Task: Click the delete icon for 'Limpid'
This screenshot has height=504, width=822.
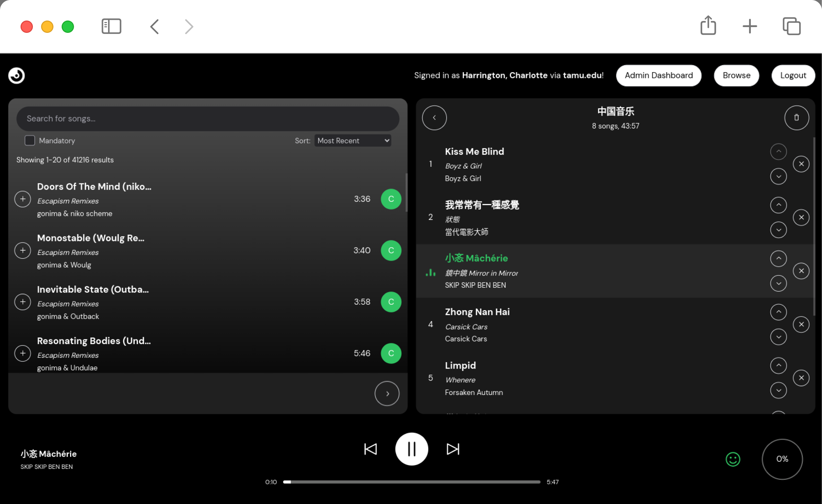Action: click(801, 378)
